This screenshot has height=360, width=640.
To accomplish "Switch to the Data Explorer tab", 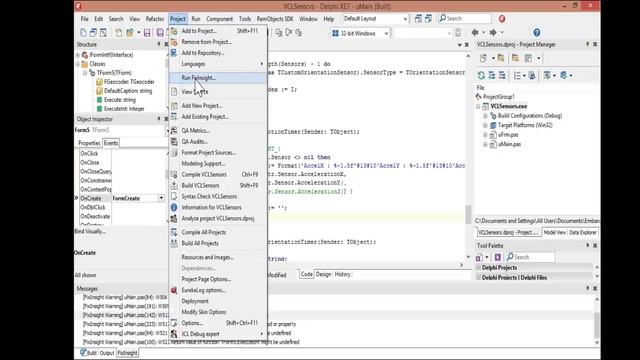I will pos(583,232).
